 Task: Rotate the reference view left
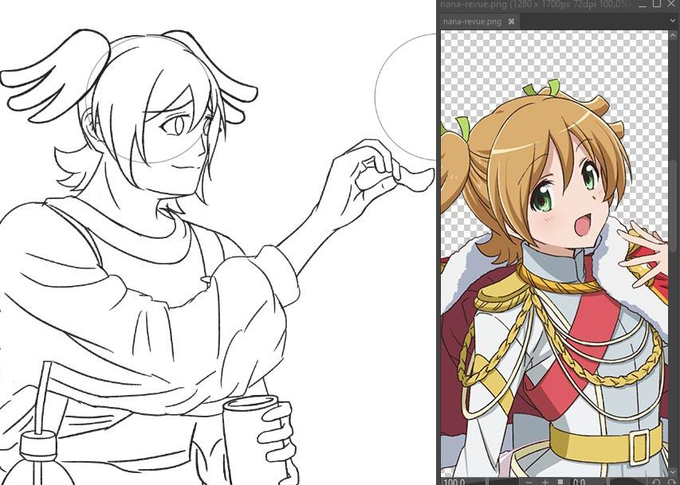pos(656,482)
